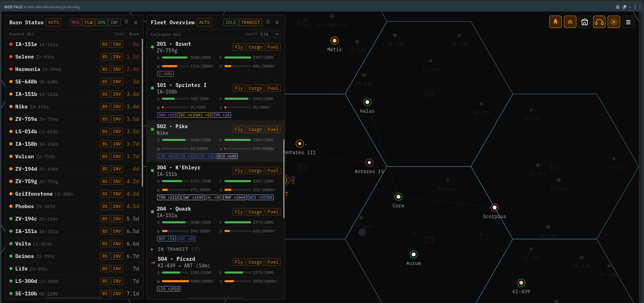Toggle the INF filter in Burn Status
Image resolution: width=644 pixels, height=303 pixels.
[114, 22]
